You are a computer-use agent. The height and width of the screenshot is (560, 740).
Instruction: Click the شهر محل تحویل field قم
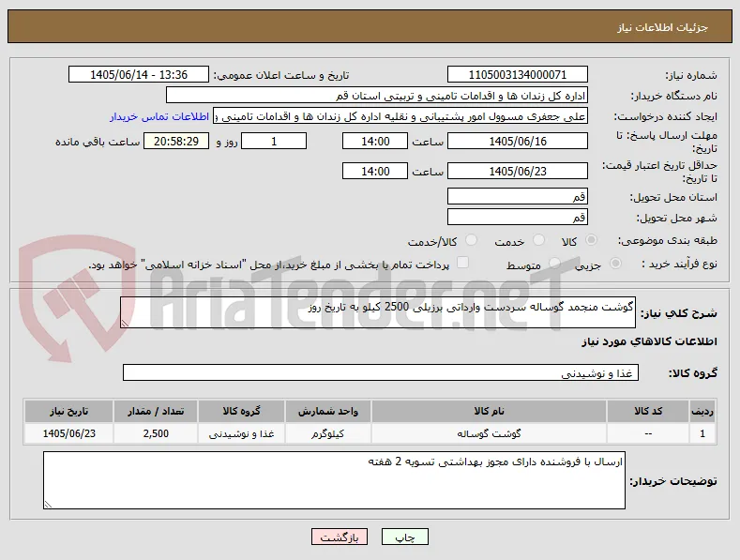pyautogui.click(x=517, y=218)
